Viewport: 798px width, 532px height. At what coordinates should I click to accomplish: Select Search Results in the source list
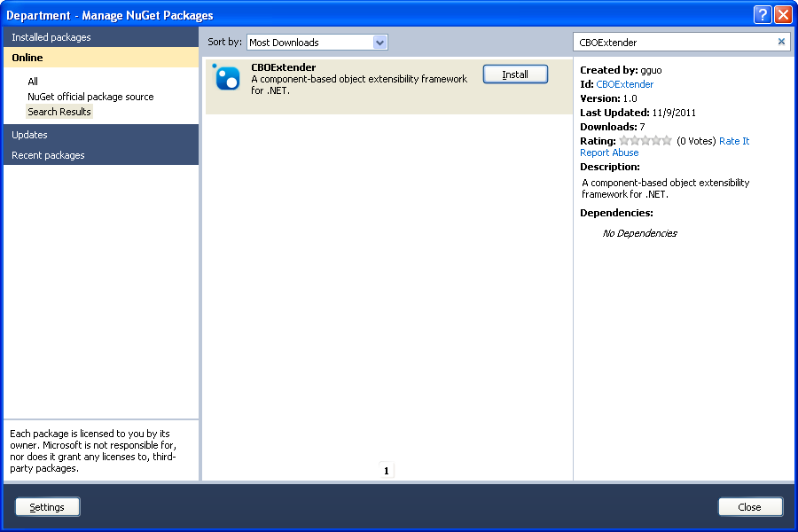59,112
